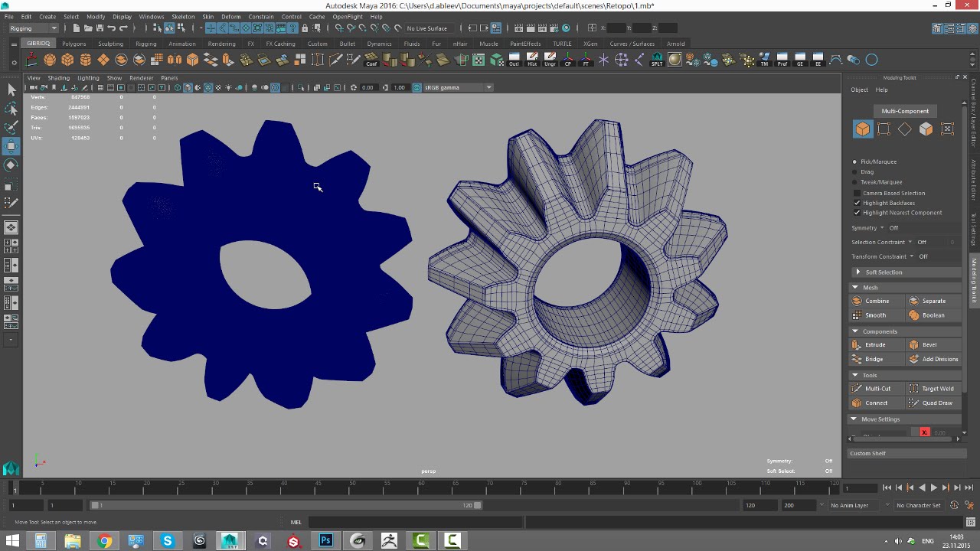Select the Tweak/Marquee radio option
The height and width of the screenshot is (551, 980).
(x=855, y=182)
